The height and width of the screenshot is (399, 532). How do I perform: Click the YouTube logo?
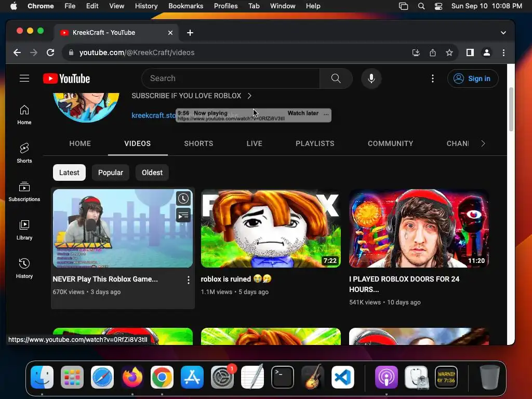(66, 79)
